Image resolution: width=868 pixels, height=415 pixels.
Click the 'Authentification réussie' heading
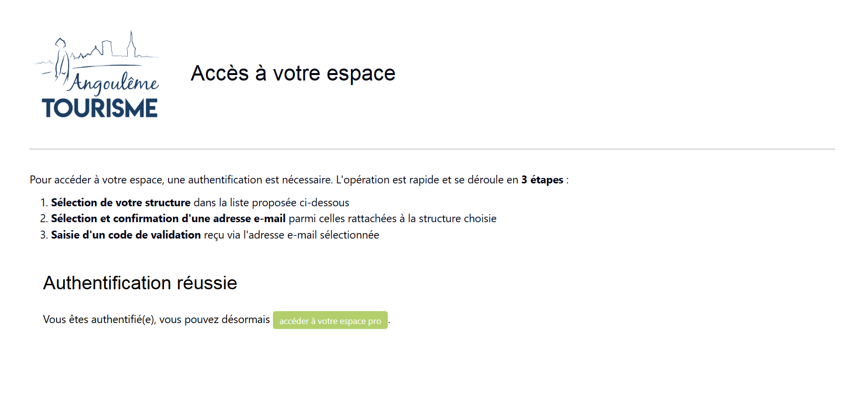pyautogui.click(x=141, y=283)
